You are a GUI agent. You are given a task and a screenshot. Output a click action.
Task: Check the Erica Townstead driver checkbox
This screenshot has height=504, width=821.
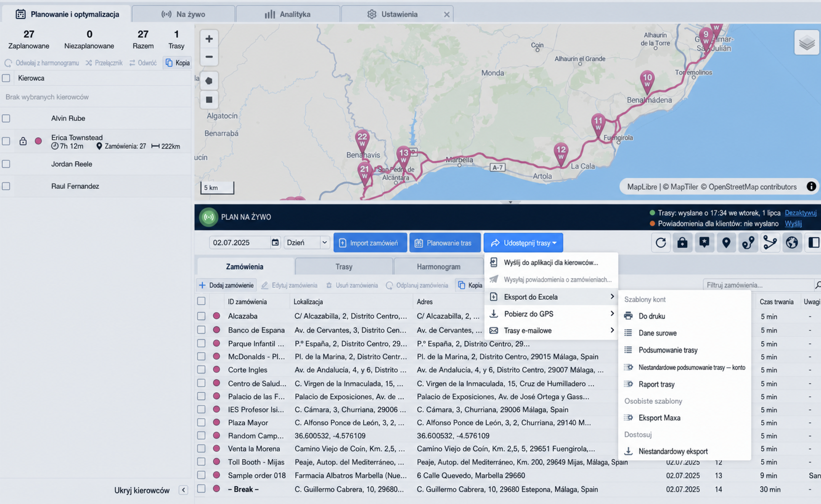6,141
